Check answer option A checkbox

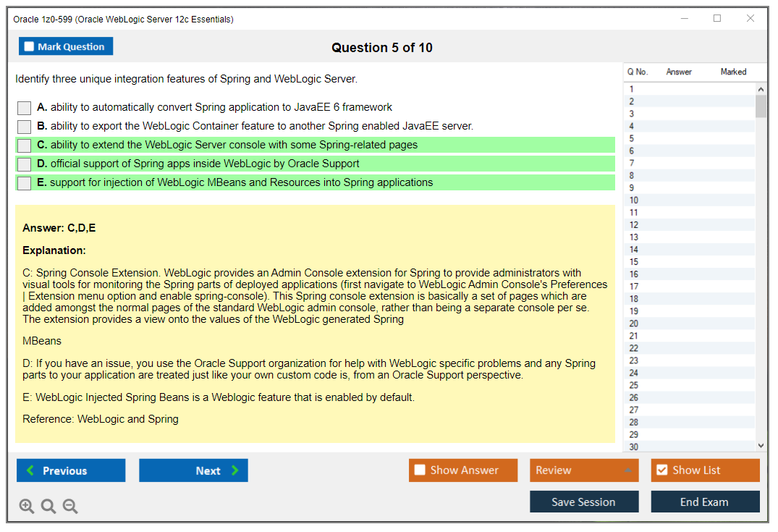point(24,107)
